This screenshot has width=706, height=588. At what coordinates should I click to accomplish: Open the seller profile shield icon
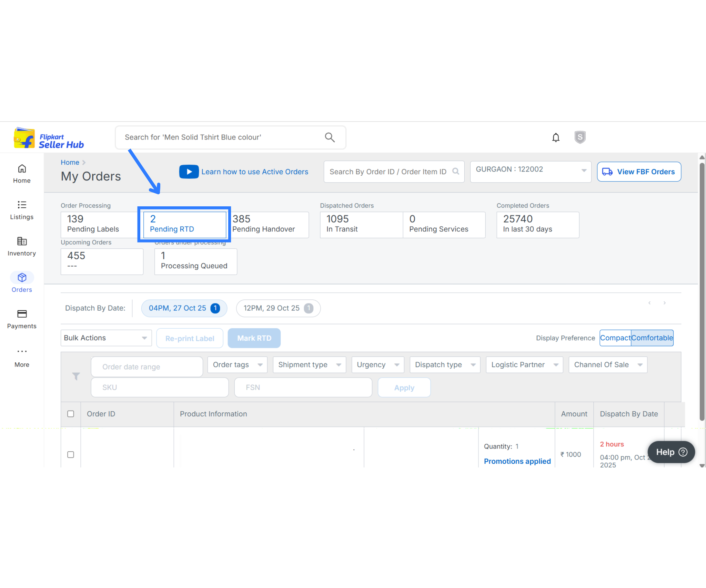[x=580, y=137]
